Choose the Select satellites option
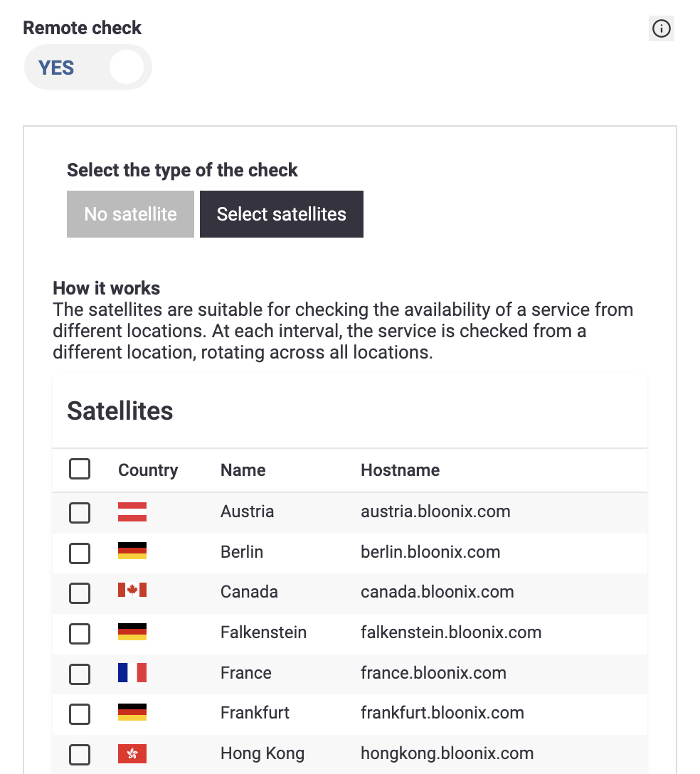This screenshot has width=700, height=774. [282, 214]
